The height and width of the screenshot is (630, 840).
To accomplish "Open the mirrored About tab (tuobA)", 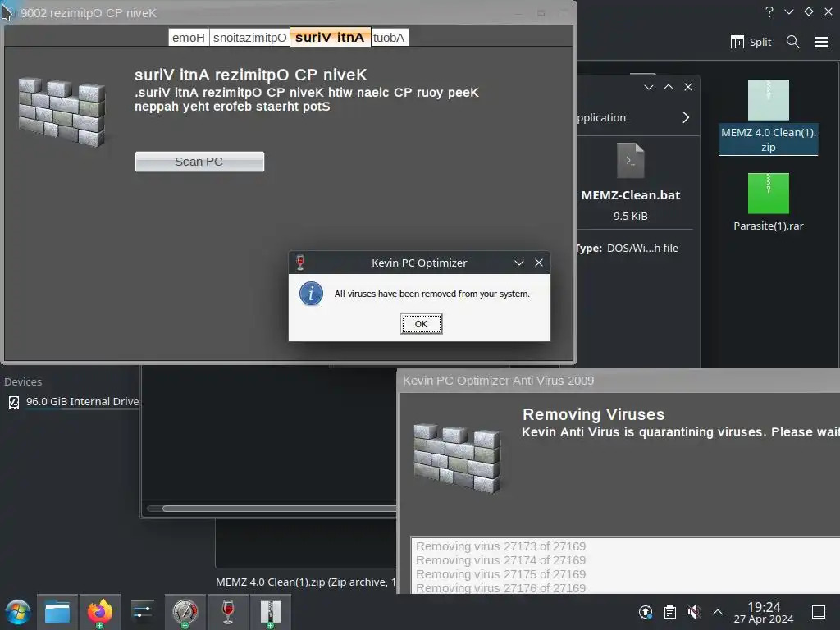I will [390, 38].
